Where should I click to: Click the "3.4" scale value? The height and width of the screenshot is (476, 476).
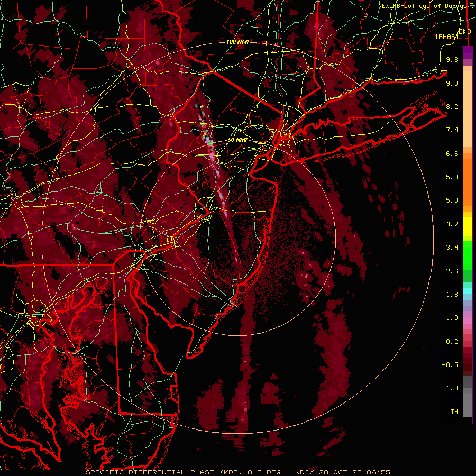tap(452, 248)
